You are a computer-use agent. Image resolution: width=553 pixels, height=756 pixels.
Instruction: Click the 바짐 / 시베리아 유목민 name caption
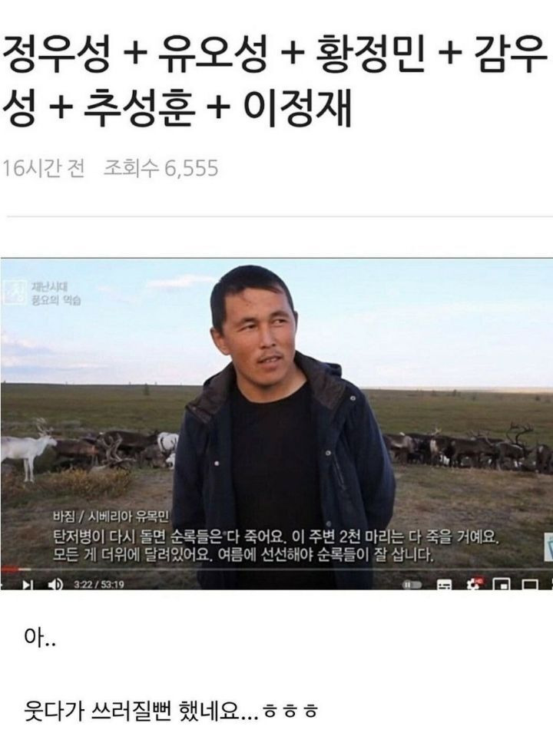[111, 517]
